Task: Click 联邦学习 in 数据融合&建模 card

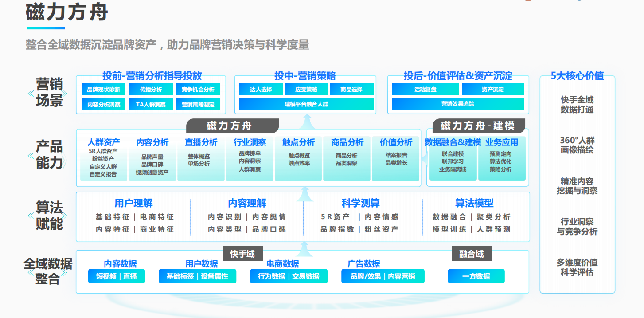Action: click(x=453, y=161)
